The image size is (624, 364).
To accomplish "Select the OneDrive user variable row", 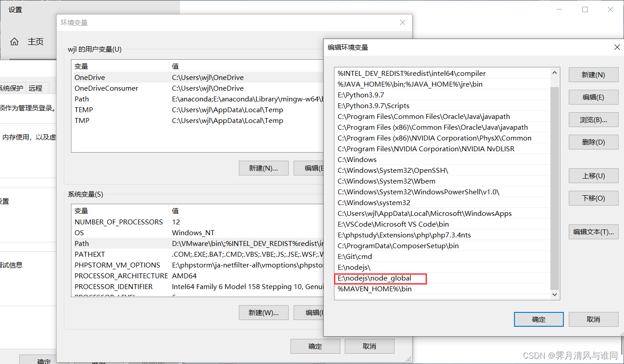I will pyautogui.click(x=198, y=78).
